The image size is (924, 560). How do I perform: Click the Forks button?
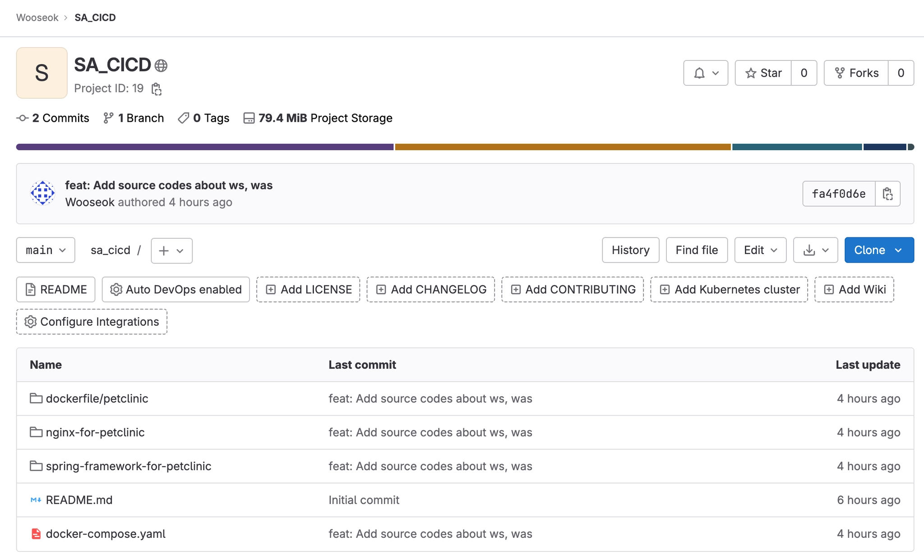[856, 73]
